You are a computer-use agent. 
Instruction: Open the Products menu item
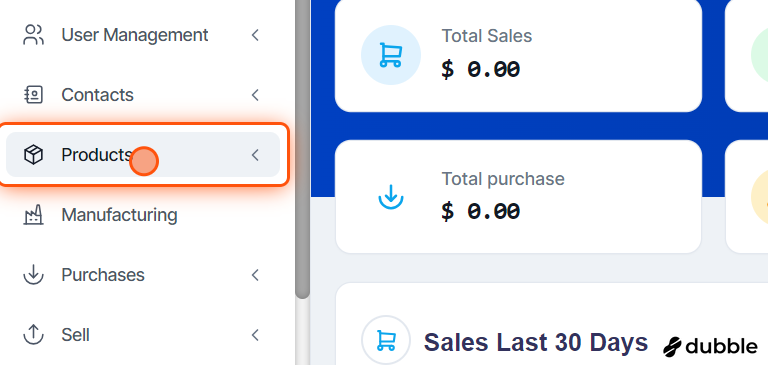pos(143,155)
